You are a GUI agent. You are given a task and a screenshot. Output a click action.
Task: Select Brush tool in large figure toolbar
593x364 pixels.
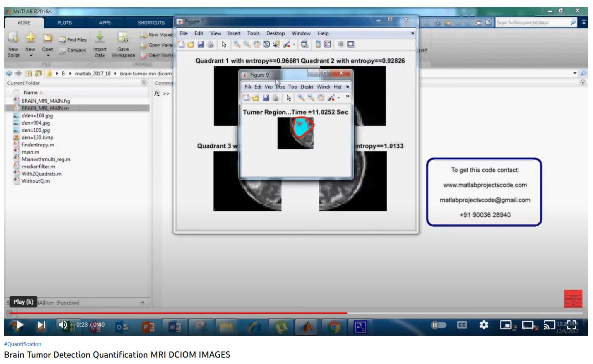point(287,44)
